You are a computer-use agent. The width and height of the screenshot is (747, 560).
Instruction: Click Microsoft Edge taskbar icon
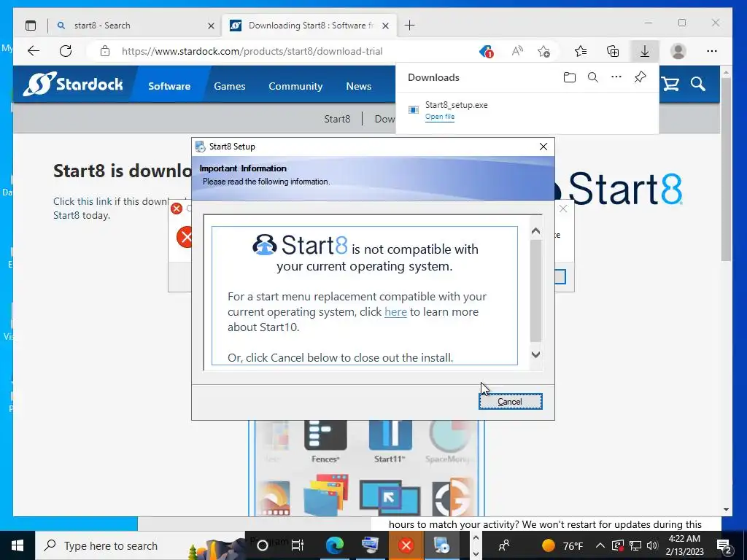pos(334,545)
